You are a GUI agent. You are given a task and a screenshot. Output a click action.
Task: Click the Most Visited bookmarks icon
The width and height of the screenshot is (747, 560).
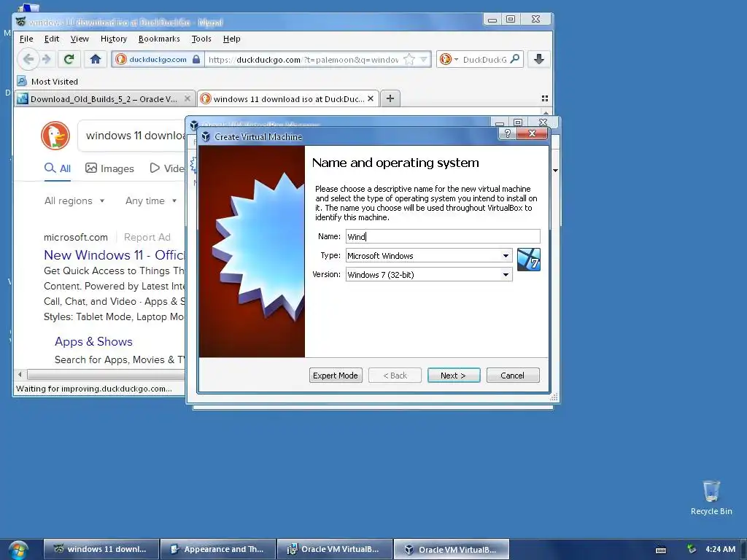click(x=22, y=81)
